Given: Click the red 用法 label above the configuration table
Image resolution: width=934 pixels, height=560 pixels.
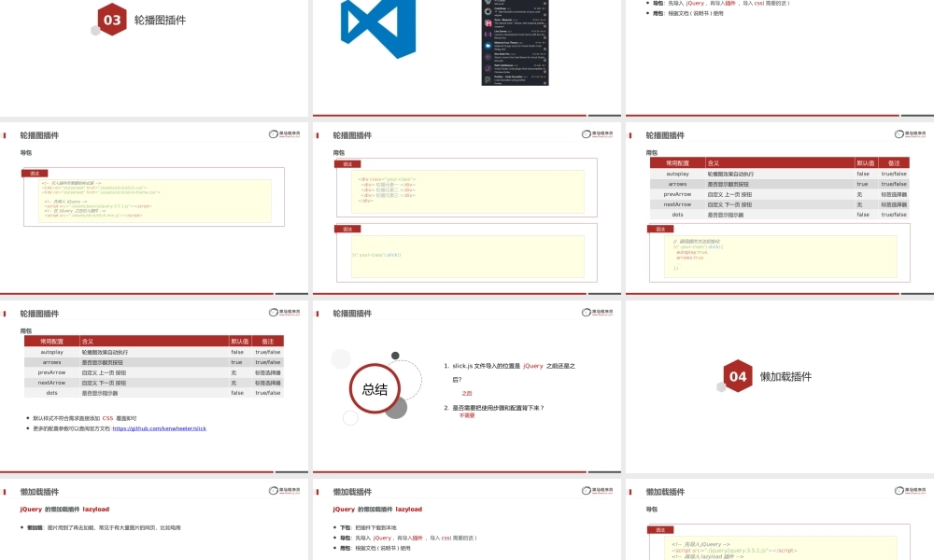Looking at the screenshot, I should [x=25, y=332].
